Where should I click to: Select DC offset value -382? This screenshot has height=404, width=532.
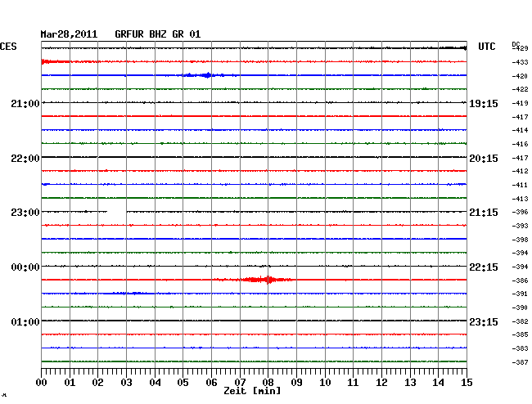pyautogui.click(x=520, y=321)
